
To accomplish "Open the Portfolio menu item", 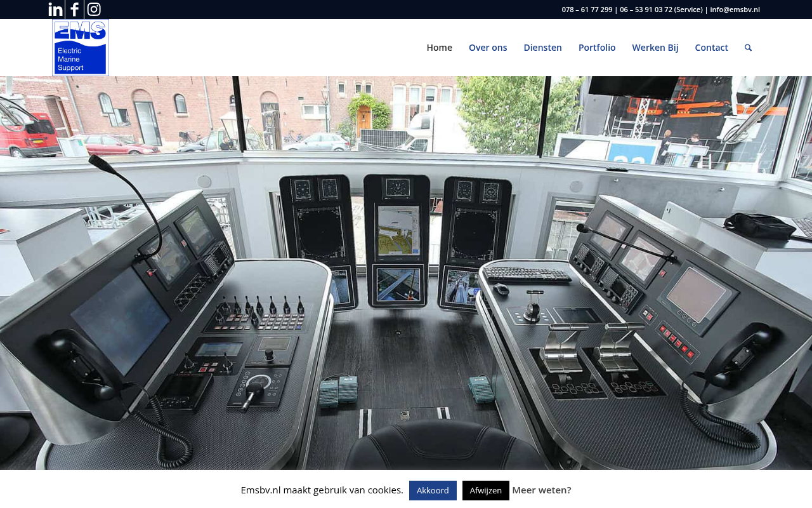I will 597,48.
